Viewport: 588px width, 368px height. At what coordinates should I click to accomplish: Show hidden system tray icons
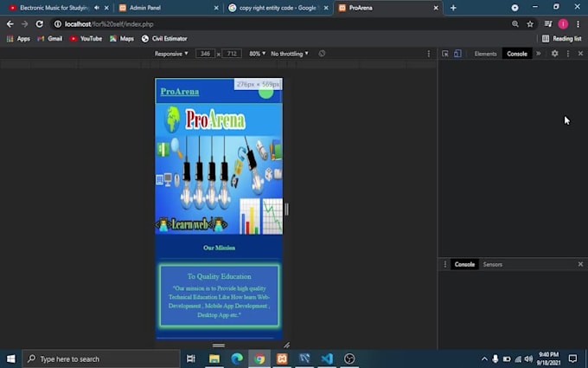[484, 359]
